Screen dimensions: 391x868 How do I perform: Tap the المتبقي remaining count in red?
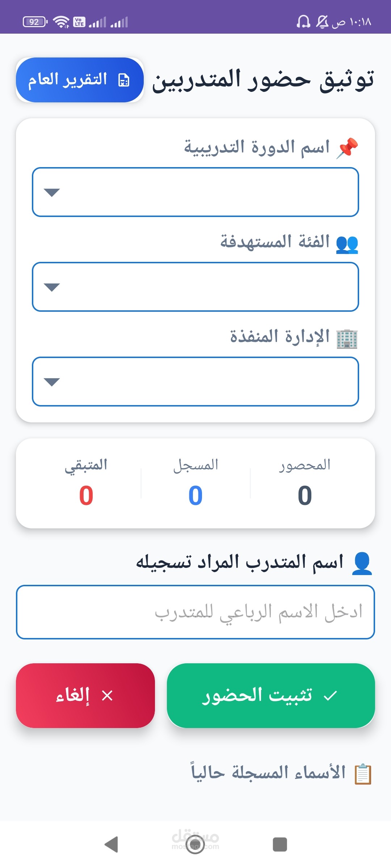[86, 495]
